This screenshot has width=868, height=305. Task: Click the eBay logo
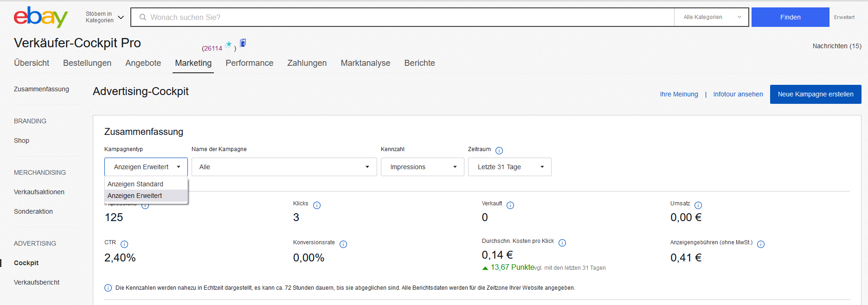tap(41, 17)
